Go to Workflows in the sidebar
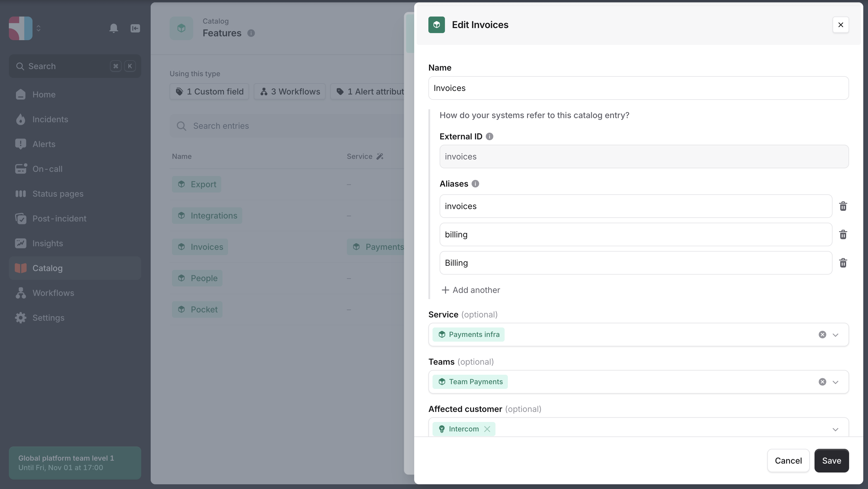The height and width of the screenshot is (489, 868). click(53, 293)
